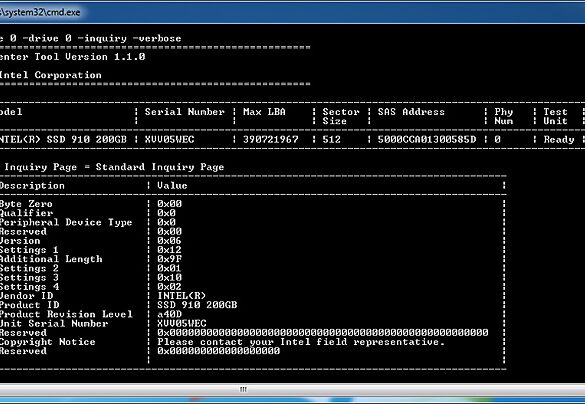
Task: Click Settings 2 value 0x01
Action: (169, 268)
